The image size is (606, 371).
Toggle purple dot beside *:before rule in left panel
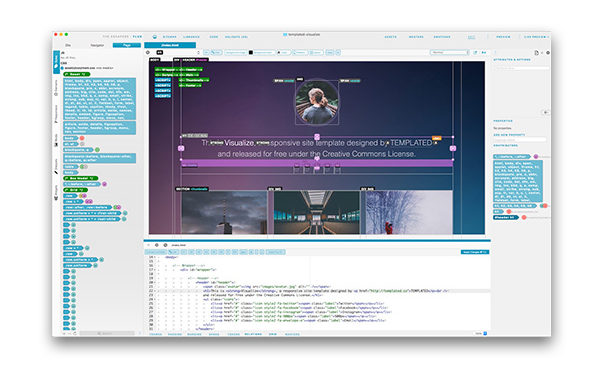[104, 184]
